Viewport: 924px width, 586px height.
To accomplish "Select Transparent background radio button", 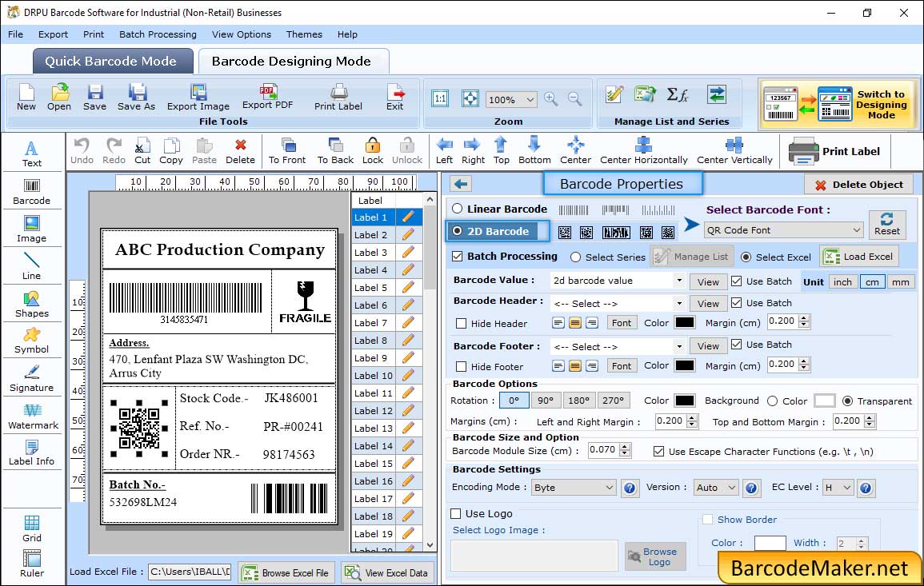I will click(x=847, y=401).
